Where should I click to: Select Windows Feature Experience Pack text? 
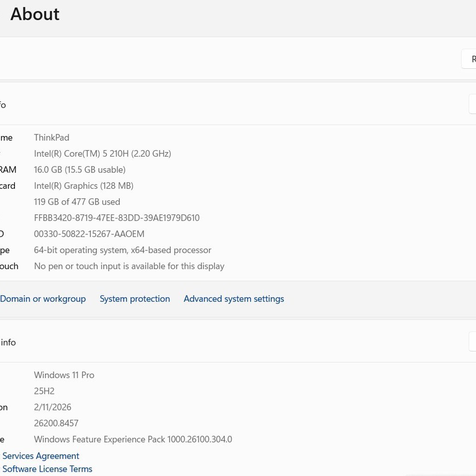coord(133,439)
